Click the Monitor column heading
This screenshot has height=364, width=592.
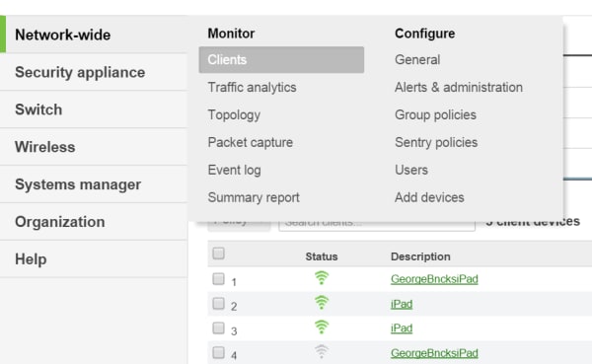click(x=231, y=34)
